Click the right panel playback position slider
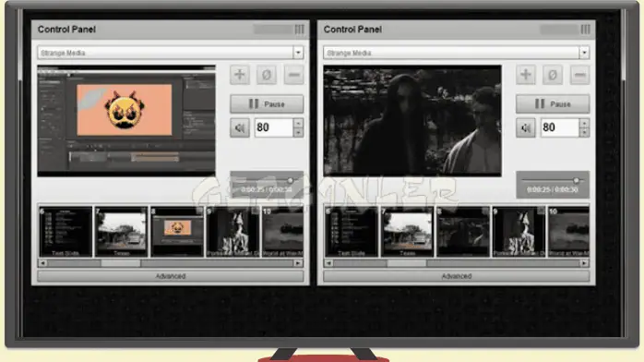644x362 pixels. (577, 180)
